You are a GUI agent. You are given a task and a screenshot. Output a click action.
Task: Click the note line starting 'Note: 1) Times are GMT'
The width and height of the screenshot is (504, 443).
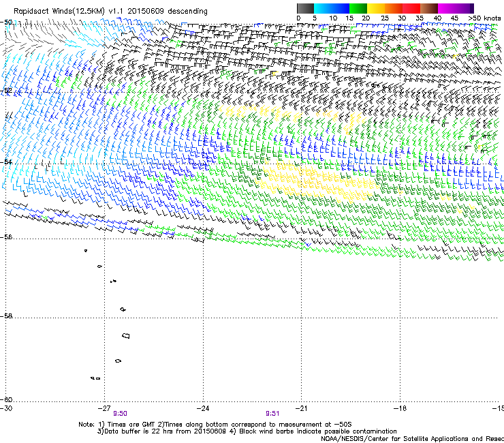coord(215,425)
